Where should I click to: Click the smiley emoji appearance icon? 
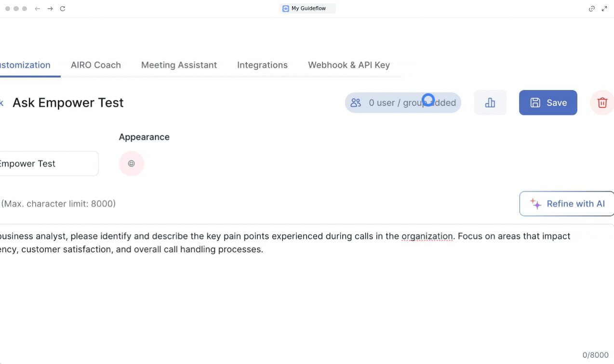131,164
